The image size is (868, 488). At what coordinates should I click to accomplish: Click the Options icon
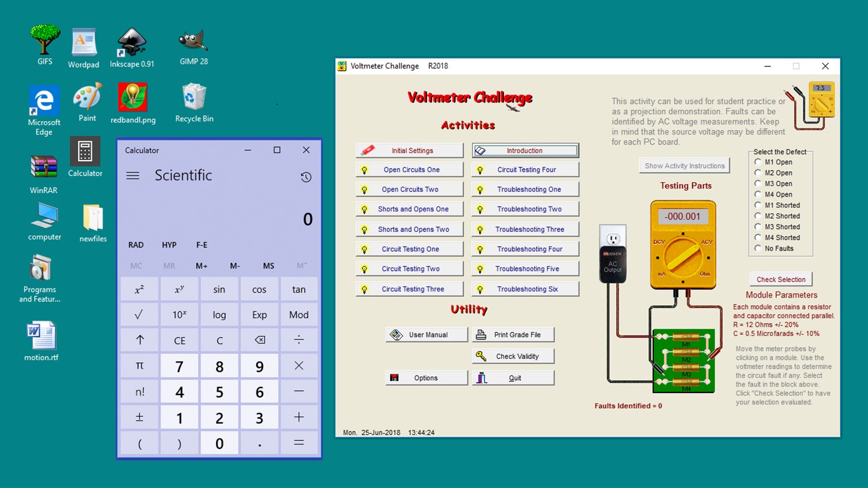(x=396, y=377)
